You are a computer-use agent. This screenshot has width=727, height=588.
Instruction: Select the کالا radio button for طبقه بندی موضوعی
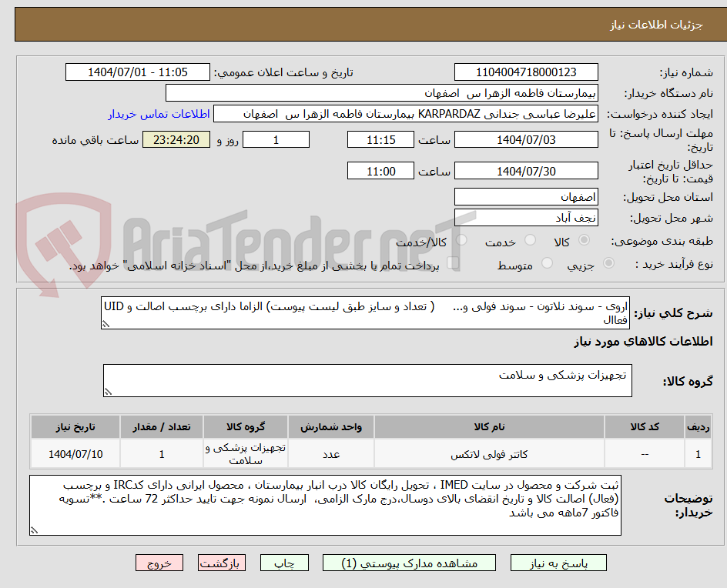pyautogui.click(x=585, y=239)
